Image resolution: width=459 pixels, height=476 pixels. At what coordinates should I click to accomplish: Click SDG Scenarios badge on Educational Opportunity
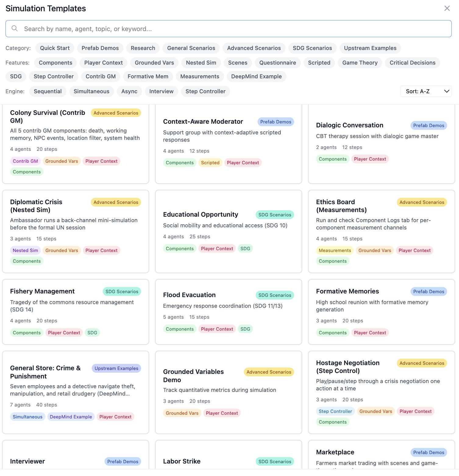pyautogui.click(x=275, y=215)
